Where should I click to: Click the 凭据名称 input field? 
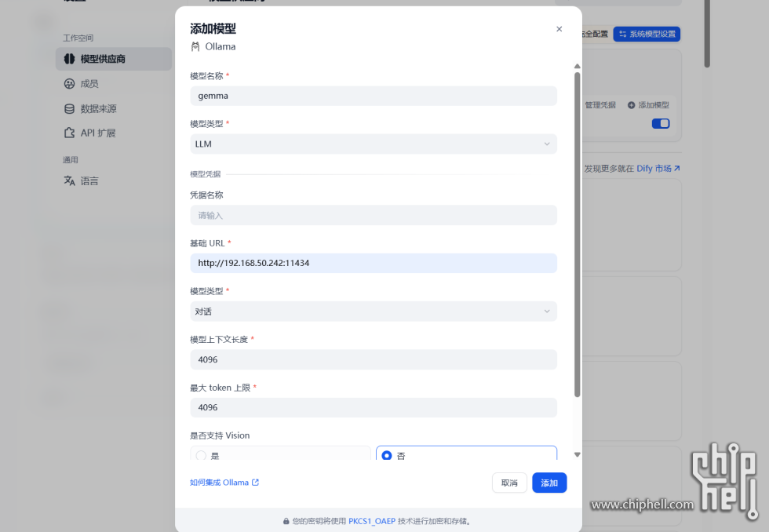[374, 215]
